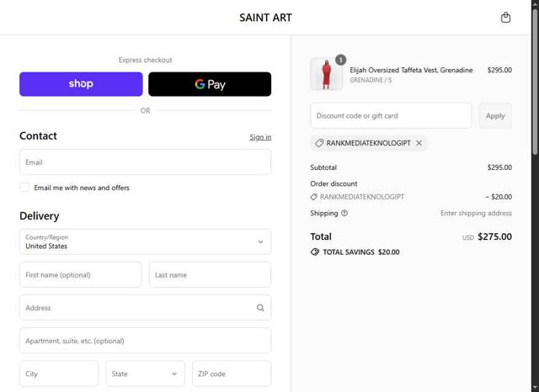Focus the Email input field
Viewport: 539px width, 392px height.
[x=145, y=162]
